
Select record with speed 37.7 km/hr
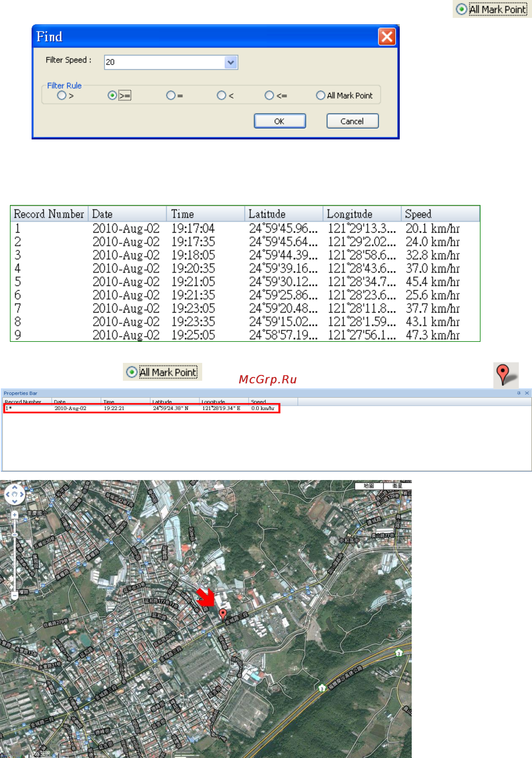[x=245, y=308]
